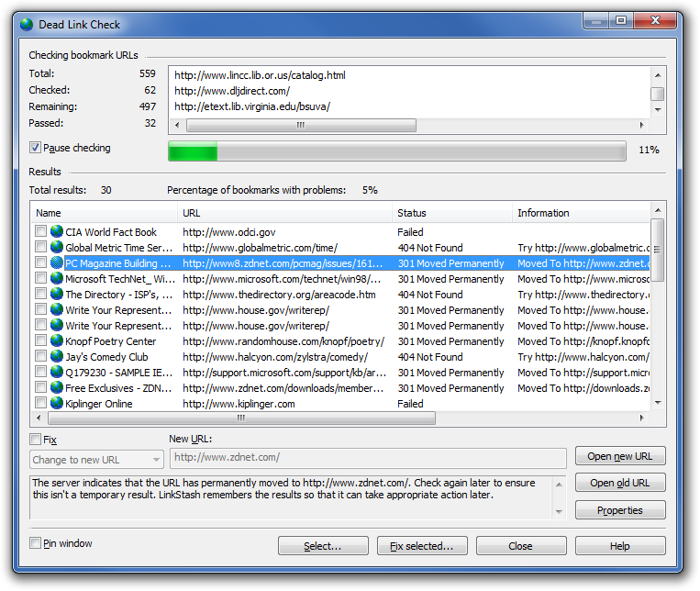
Task: Click the globe icon for Microsoft TechNet row
Action: click(x=57, y=279)
